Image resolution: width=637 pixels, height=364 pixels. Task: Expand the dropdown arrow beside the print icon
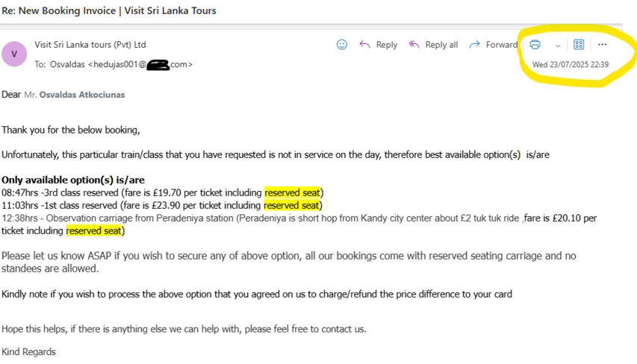(557, 45)
